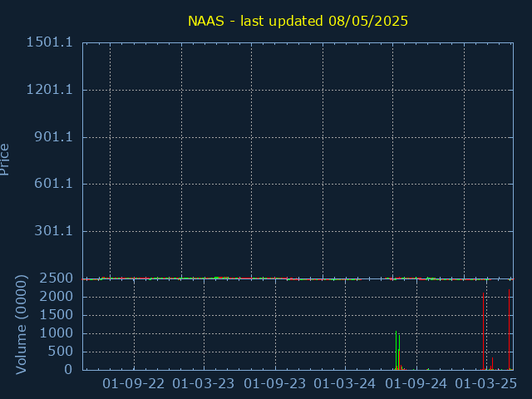The height and width of the screenshot is (399, 532).
Task: Select the 1201.1 price axis label
Action: tap(50, 90)
